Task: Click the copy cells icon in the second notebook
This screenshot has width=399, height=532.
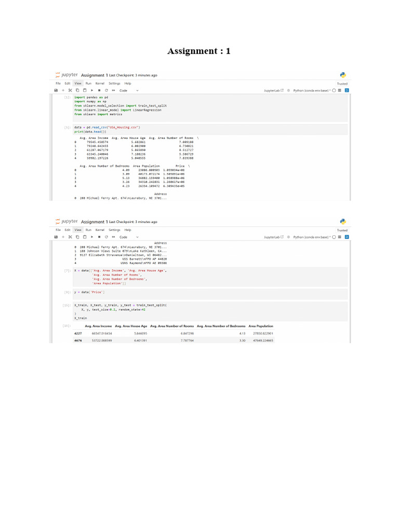Action: [x=77, y=237]
